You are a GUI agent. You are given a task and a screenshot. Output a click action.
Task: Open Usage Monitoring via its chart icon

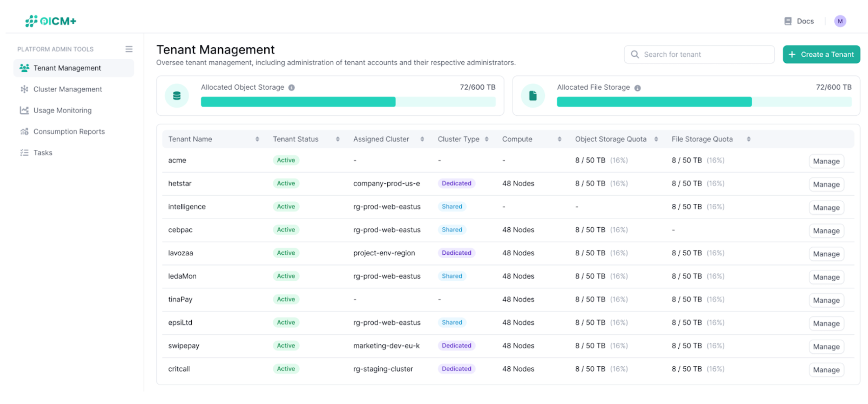coord(24,110)
